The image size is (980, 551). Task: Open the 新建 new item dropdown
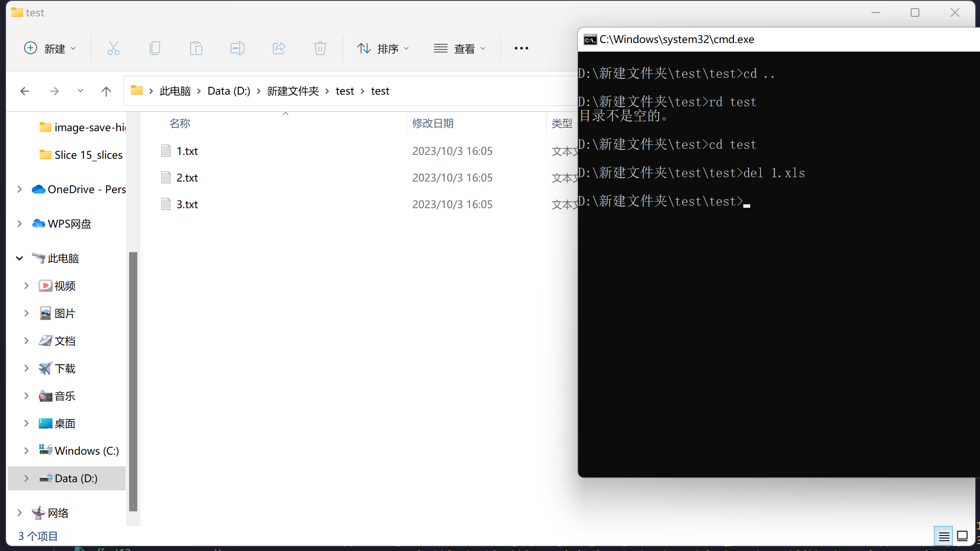coord(50,48)
